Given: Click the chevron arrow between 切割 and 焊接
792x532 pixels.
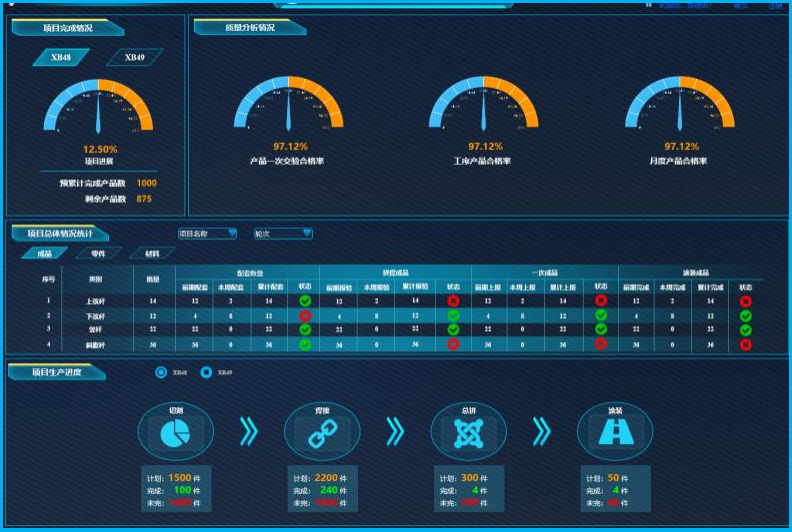Looking at the screenshot, I should pos(249,432).
